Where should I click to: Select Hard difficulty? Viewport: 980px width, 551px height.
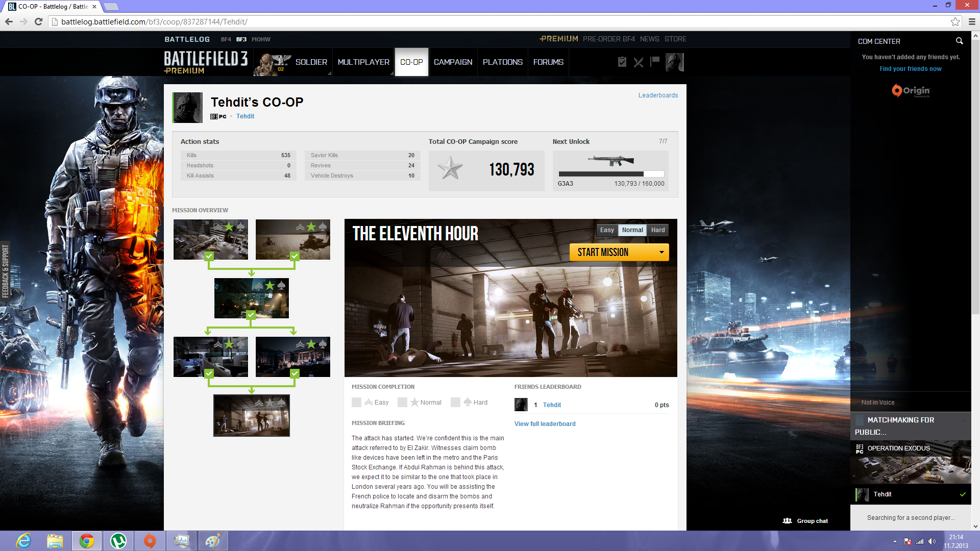(x=658, y=230)
